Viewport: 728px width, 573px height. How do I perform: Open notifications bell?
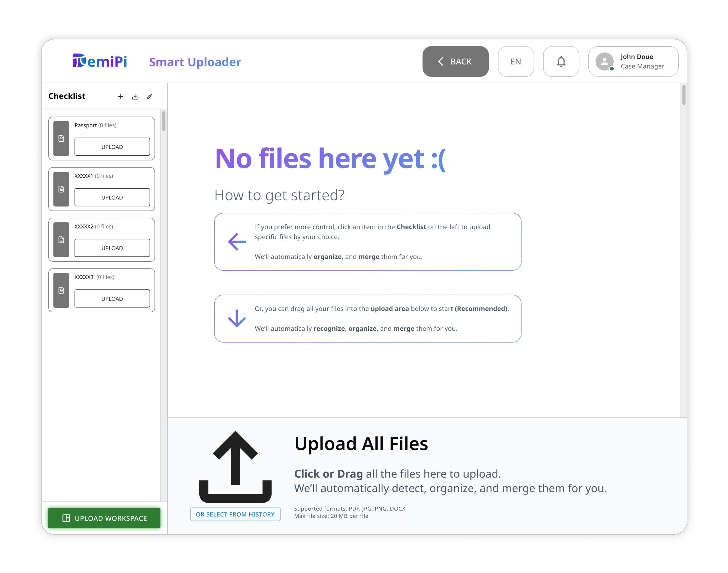click(561, 62)
